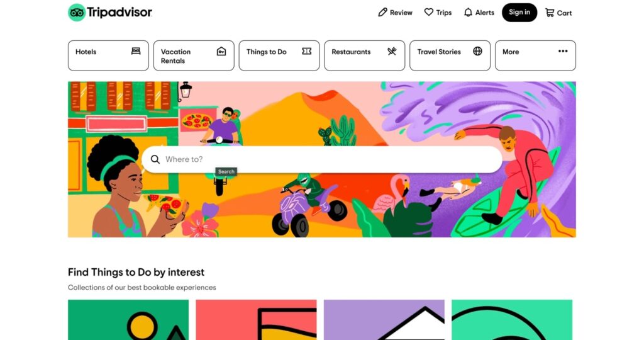Open Trips via the heart icon

(x=428, y=13)
